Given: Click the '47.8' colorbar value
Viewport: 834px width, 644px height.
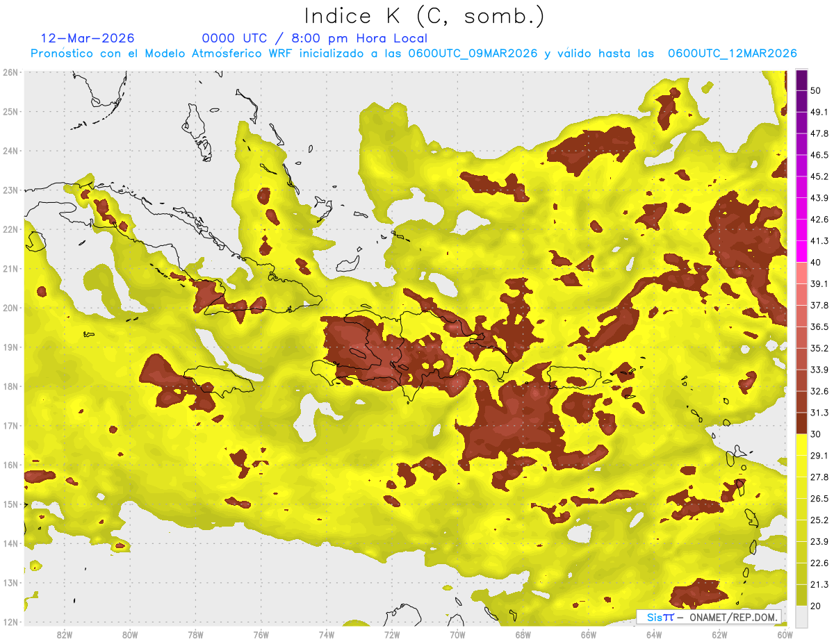Looking at the screenshot, I should [x=819, y=133].
